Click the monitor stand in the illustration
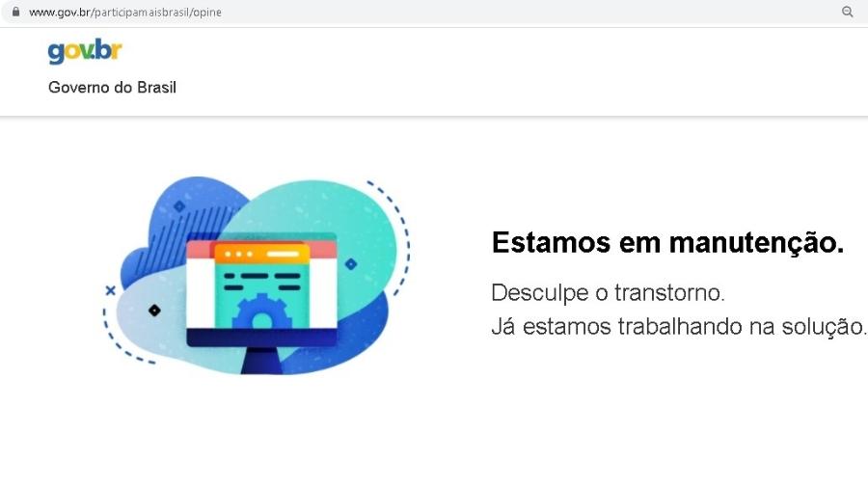The image size is (868, 488). 261,360
